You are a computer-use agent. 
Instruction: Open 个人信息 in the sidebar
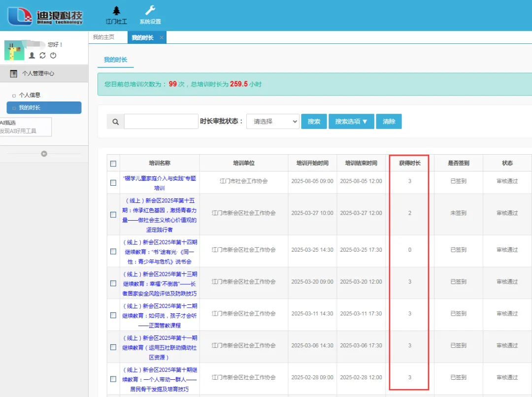[x=30, y=95]
